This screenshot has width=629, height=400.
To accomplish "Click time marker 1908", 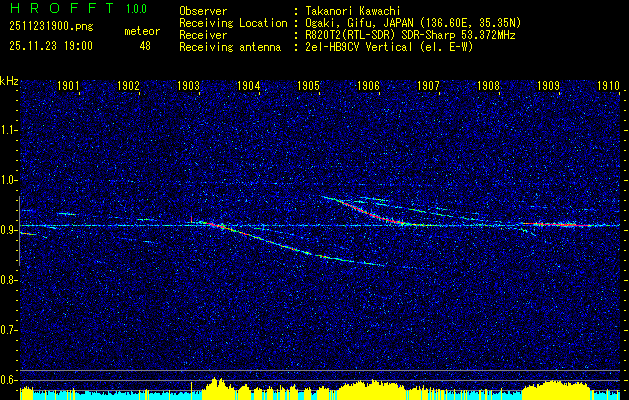I will pos(488,85).
